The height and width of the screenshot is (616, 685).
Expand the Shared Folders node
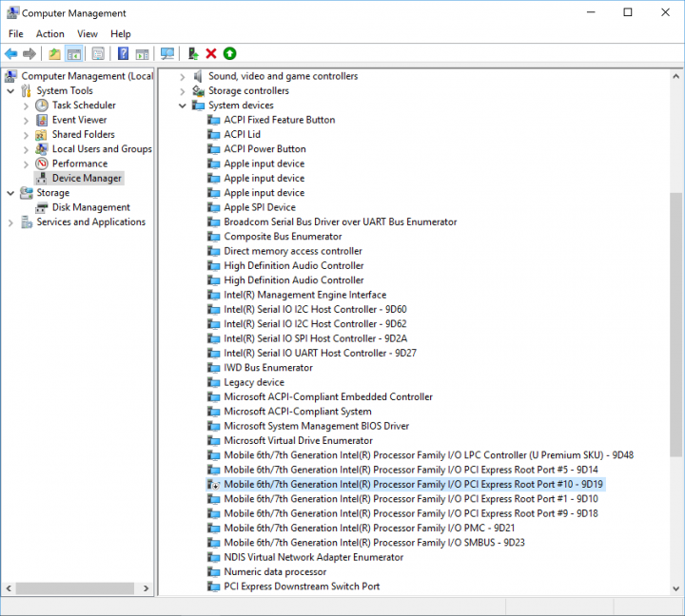click(x=27, y=135)
